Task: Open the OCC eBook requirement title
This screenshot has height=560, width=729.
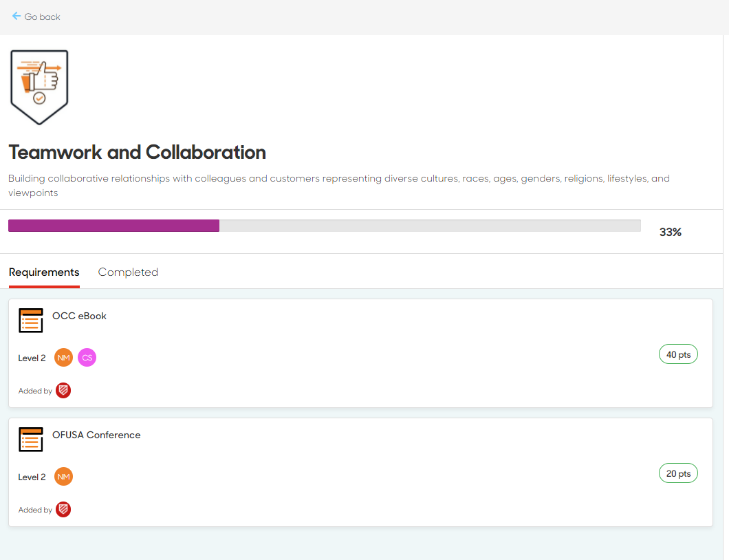Action: coord(80,316)
